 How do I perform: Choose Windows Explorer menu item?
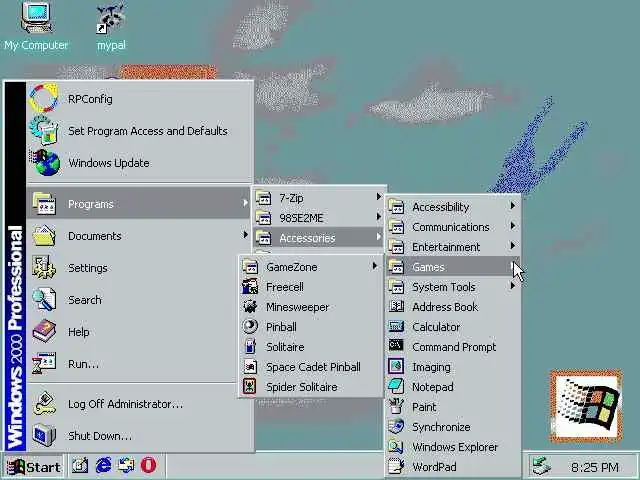coord(453,447)
